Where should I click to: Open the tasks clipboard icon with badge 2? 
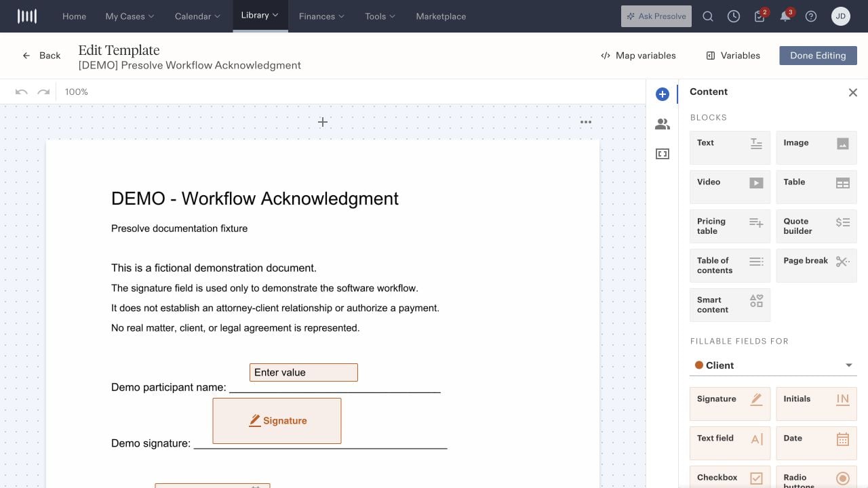(x=760, y=16)
